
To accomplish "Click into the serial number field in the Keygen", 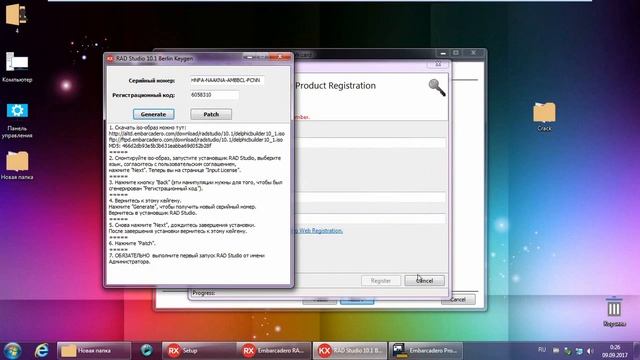I will (x=227, y=80).
